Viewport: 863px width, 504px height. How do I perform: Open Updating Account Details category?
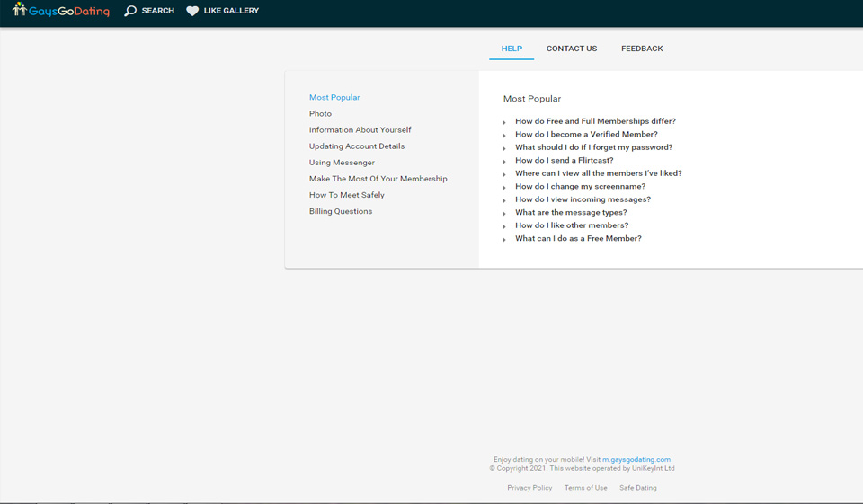tap(357, 146)
